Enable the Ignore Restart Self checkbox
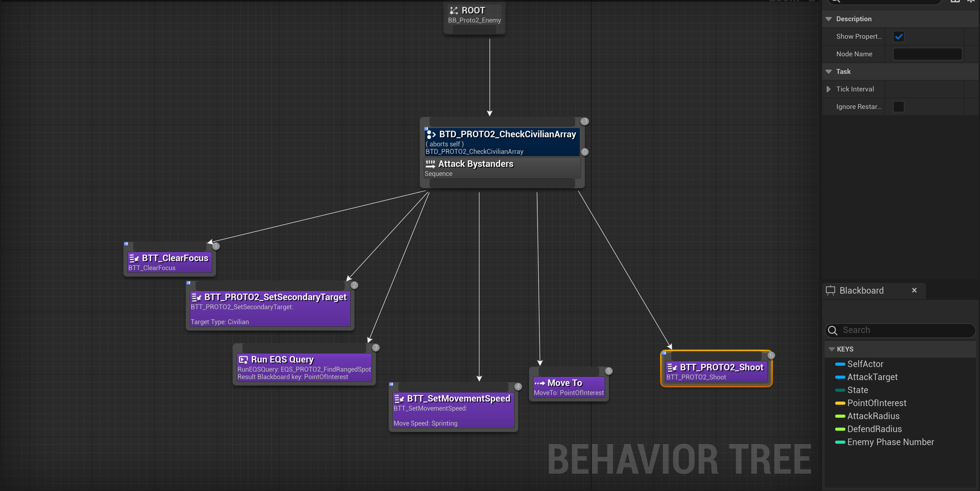The width and height of the screenshot is (980, 491). (898, 107)
